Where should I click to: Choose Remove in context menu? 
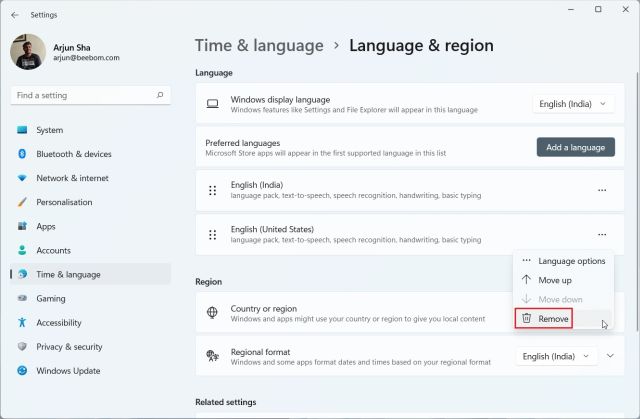tap(563, 319)
